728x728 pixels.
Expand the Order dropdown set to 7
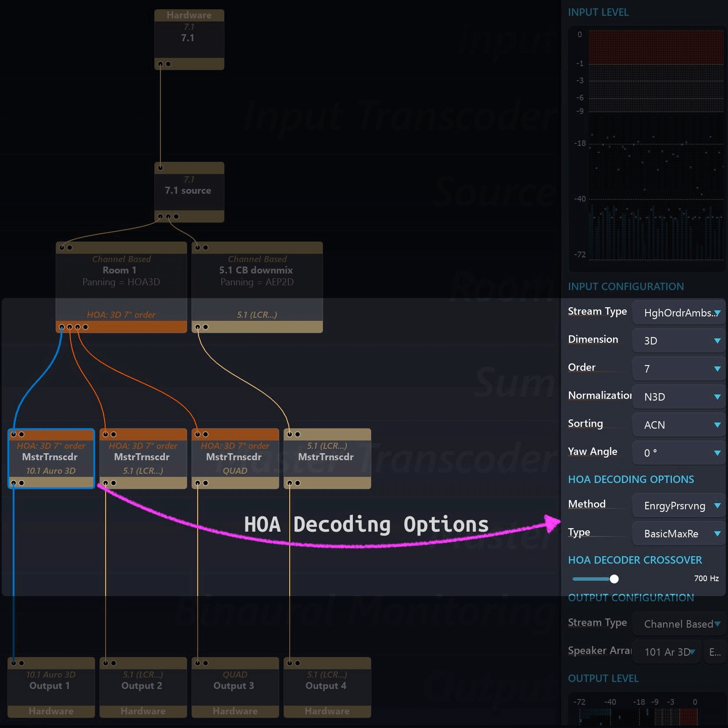[x=678, y=369]
